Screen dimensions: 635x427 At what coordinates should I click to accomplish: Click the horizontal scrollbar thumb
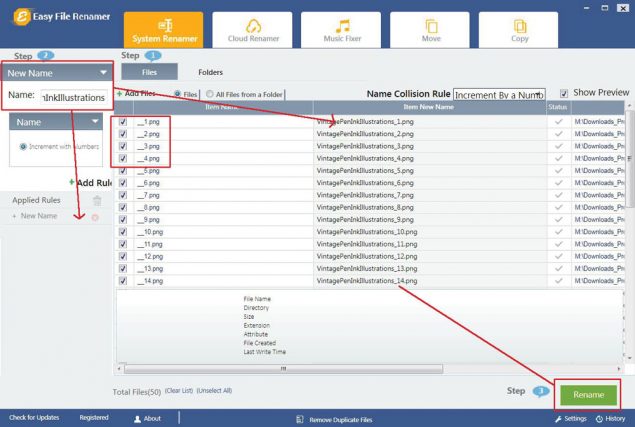(283, 369)
